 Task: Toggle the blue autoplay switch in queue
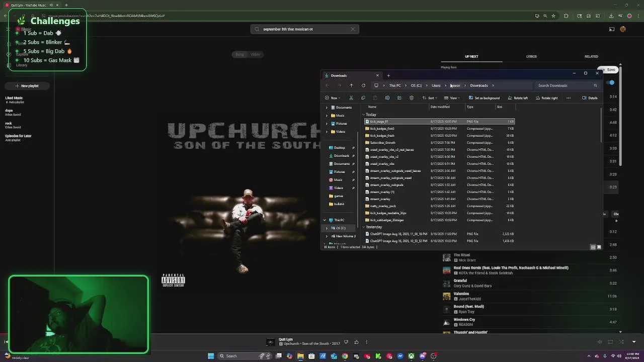point(611,82)
